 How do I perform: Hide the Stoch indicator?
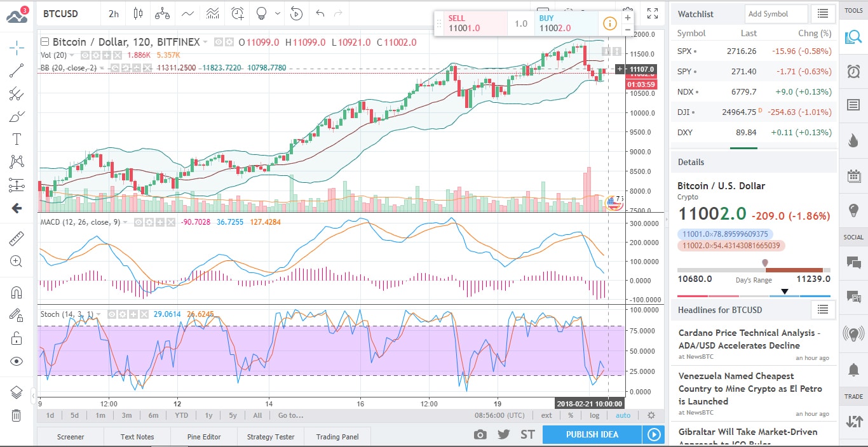(112, 314)
